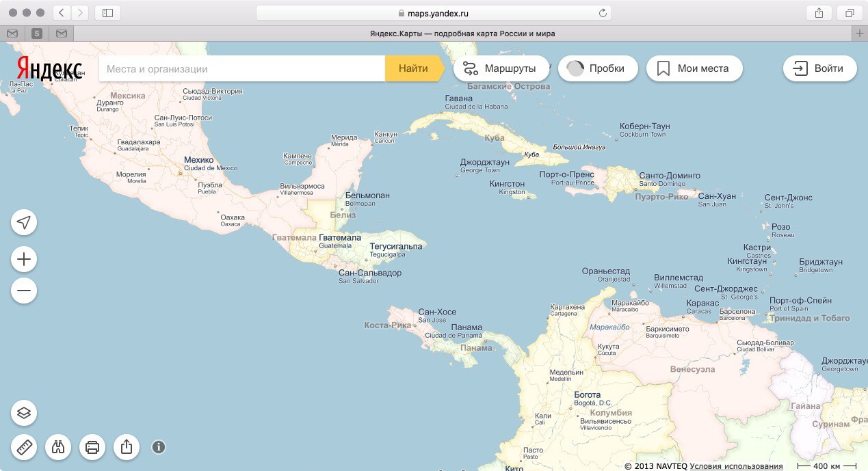
Task: Click the Сан-Луис-Потоси city label
Action: pyautogui.click(x=183, y=118)
